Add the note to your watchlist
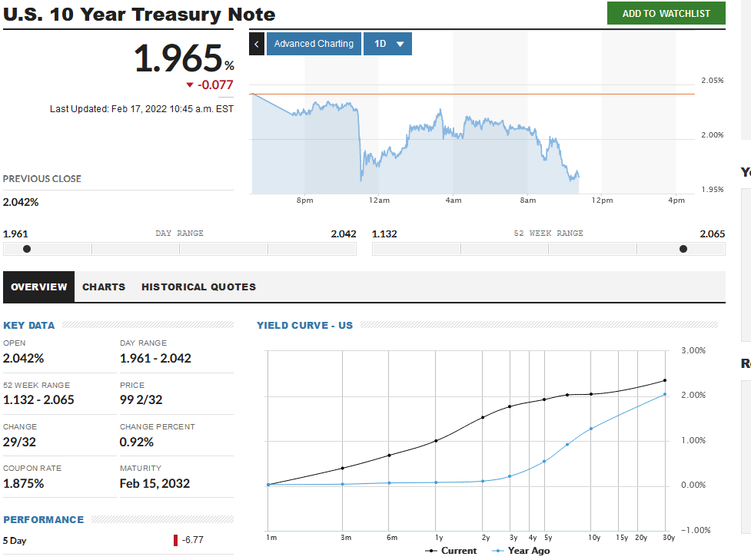Viewport: 751px width, 560px height. (666, 13)
